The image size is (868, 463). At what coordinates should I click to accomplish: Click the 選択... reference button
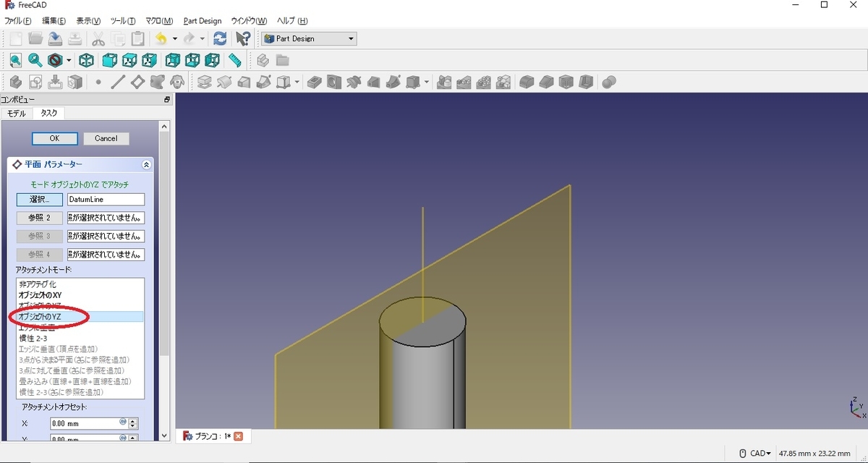pos(40,200)
